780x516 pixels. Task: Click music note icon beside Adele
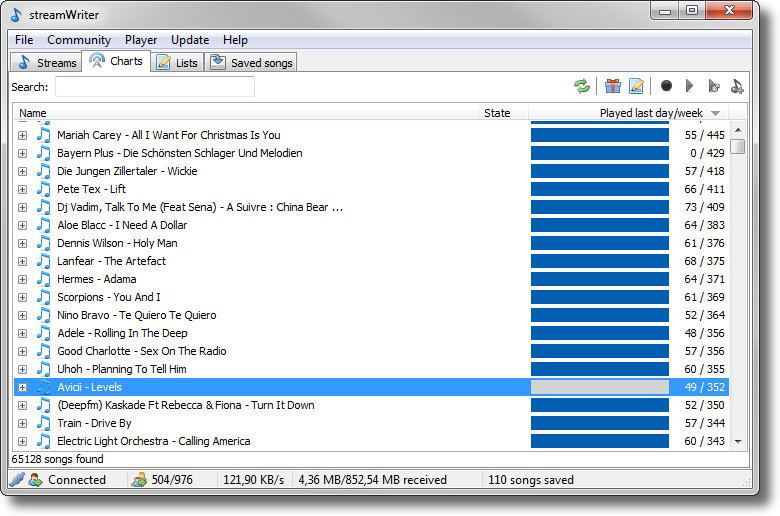point(44,333)
